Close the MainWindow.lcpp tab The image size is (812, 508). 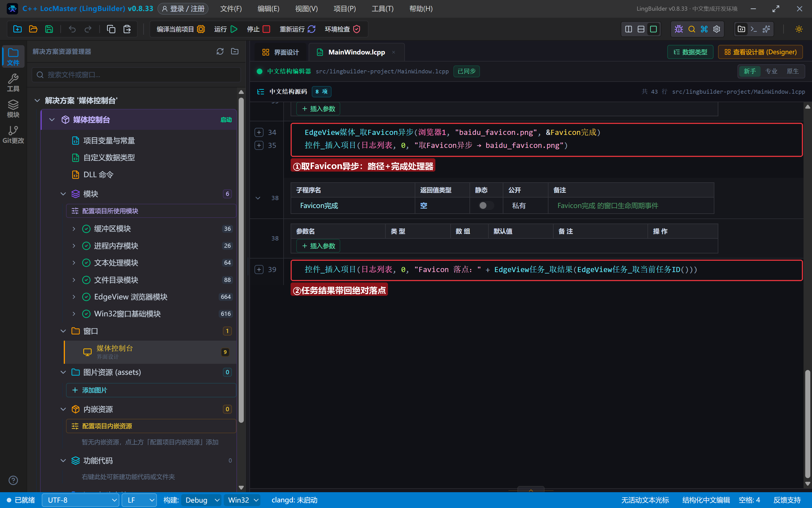coord(394,52)
